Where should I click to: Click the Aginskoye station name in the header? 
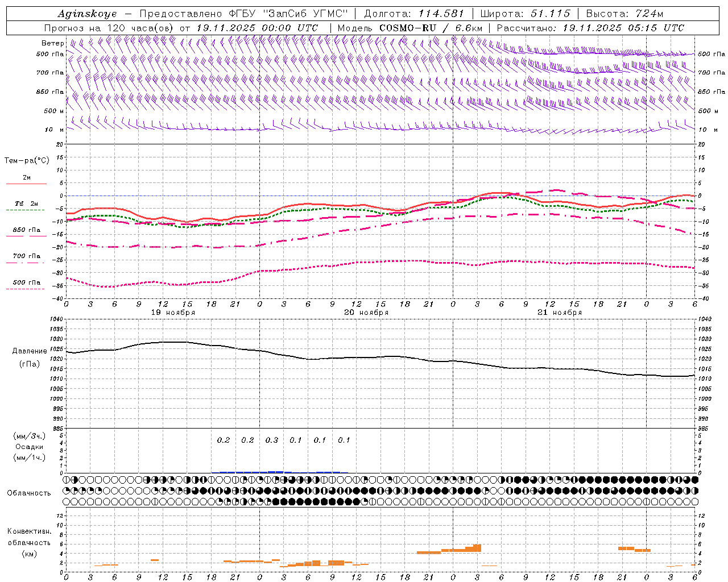(87, 14)
